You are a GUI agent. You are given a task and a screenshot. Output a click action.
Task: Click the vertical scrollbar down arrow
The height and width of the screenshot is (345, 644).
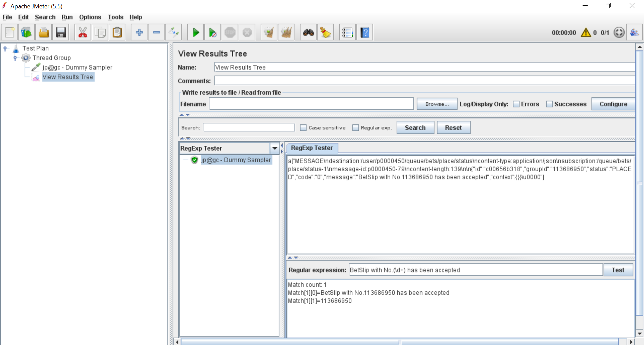pos(639,333)
